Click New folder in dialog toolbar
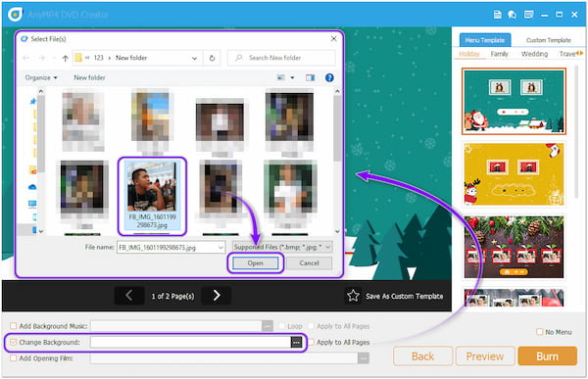The image size is (588, 379). pyautogui.click(x=89, y=77)
